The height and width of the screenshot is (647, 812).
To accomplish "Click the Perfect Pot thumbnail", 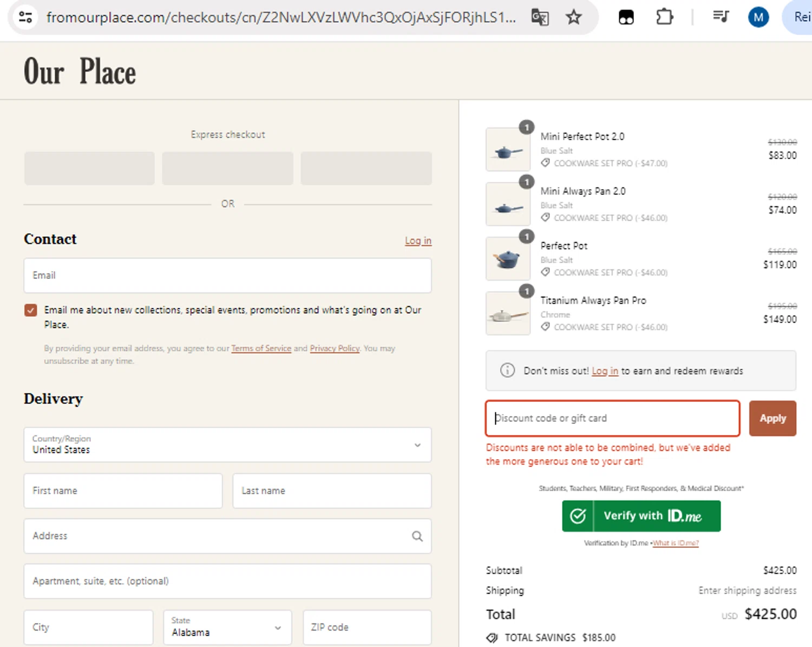I will [508, 259].
